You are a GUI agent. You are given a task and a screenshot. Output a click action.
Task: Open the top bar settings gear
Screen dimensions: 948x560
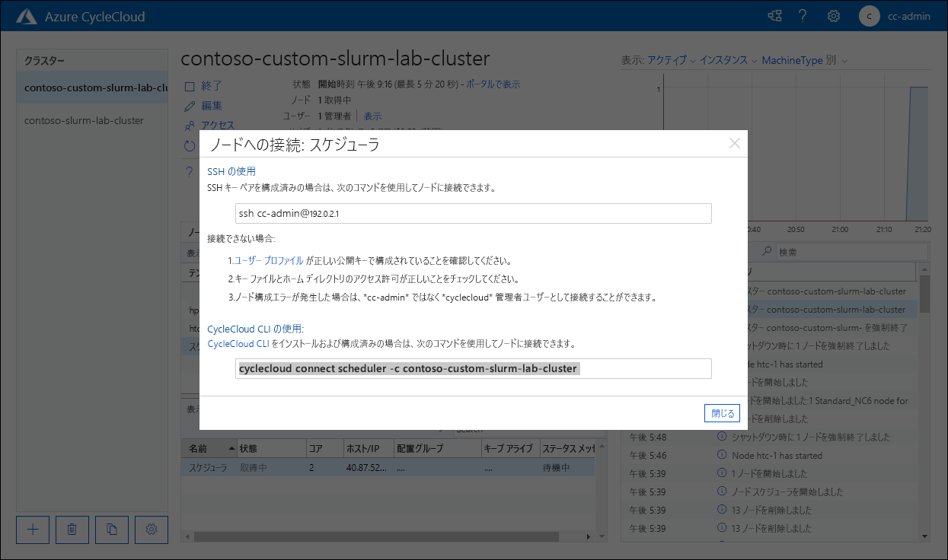[x=833, y=15]
